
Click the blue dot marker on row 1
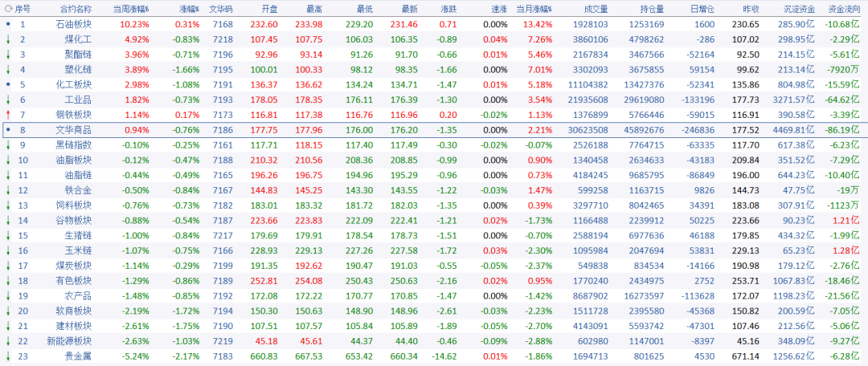pos(8,24)
